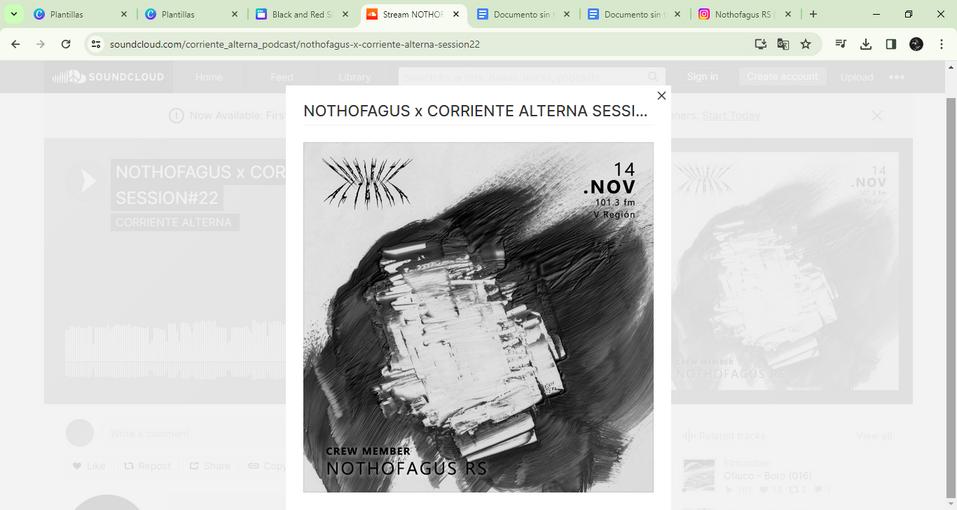Open SoundCloud more options ellipsis menu

[897, 77]
